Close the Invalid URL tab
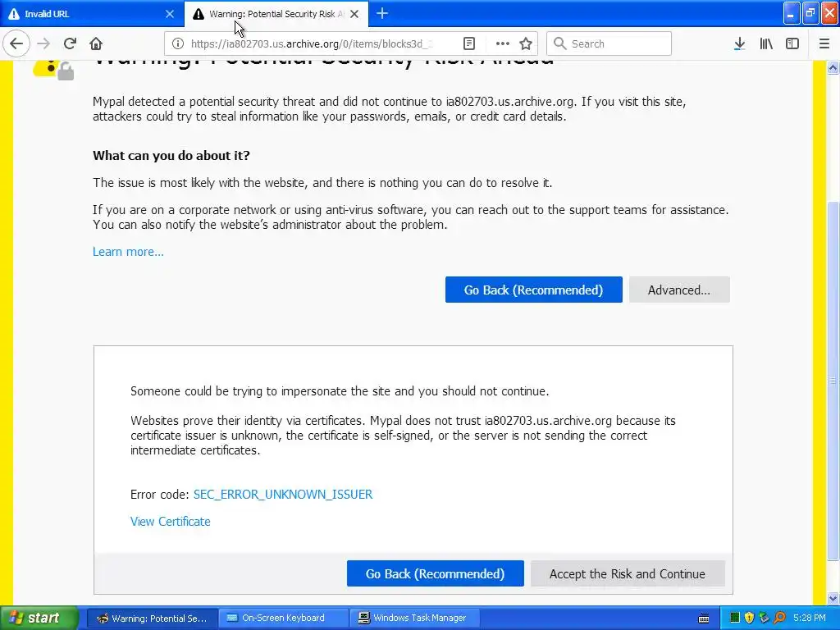This screenshot has width=840, height=630. [170, 14]
